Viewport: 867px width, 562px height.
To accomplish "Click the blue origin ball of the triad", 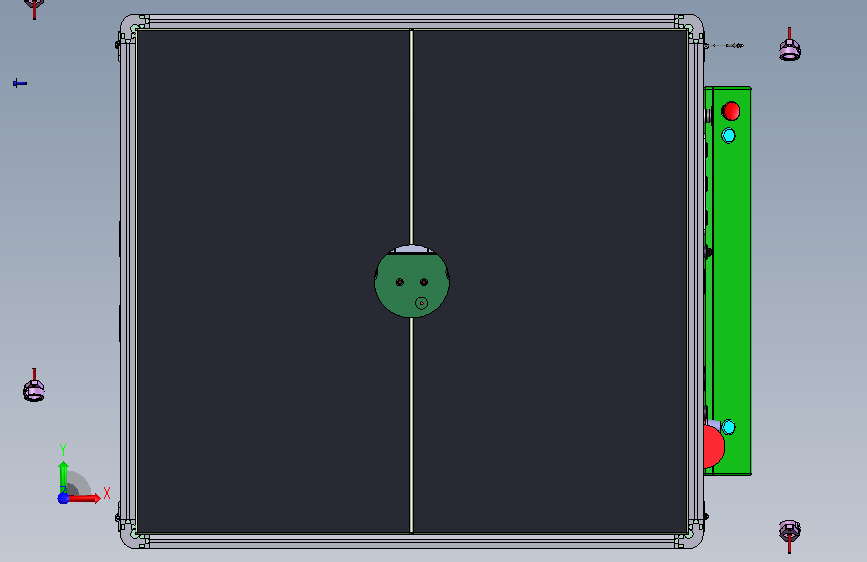I will point(64,498).
